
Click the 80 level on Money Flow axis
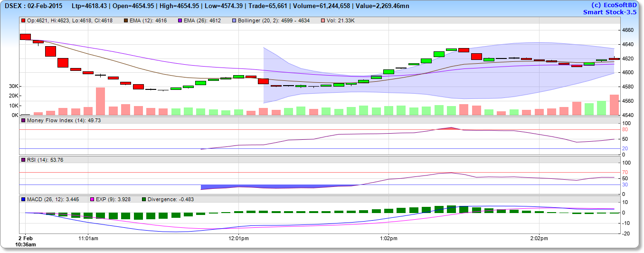pyautogui.click(x=625, y=129)
